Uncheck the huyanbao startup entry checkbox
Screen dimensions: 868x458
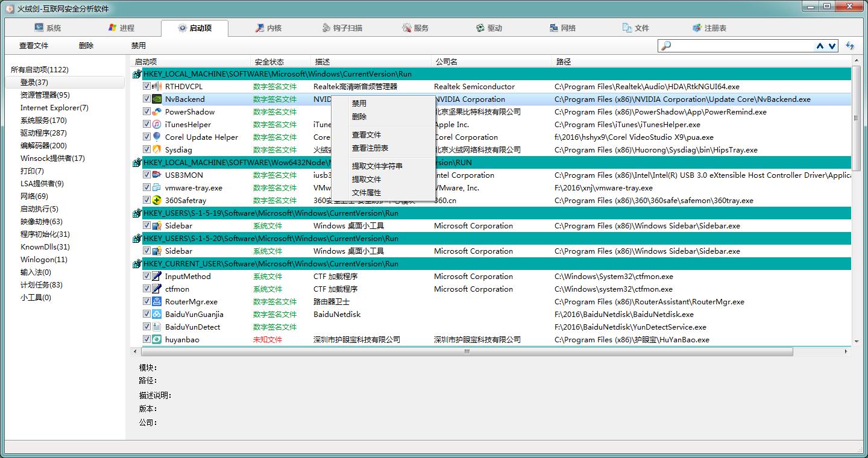(146, 340)
